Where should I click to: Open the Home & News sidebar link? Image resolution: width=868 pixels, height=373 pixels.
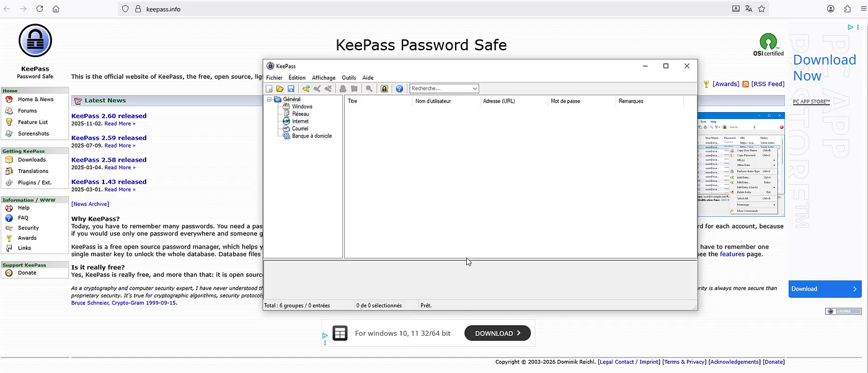(35, 99)
